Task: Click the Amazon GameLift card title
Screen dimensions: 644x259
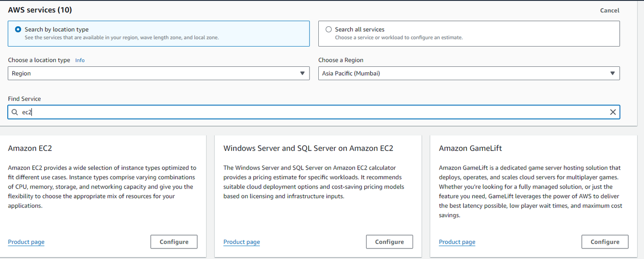Action: tap(470, 148)
